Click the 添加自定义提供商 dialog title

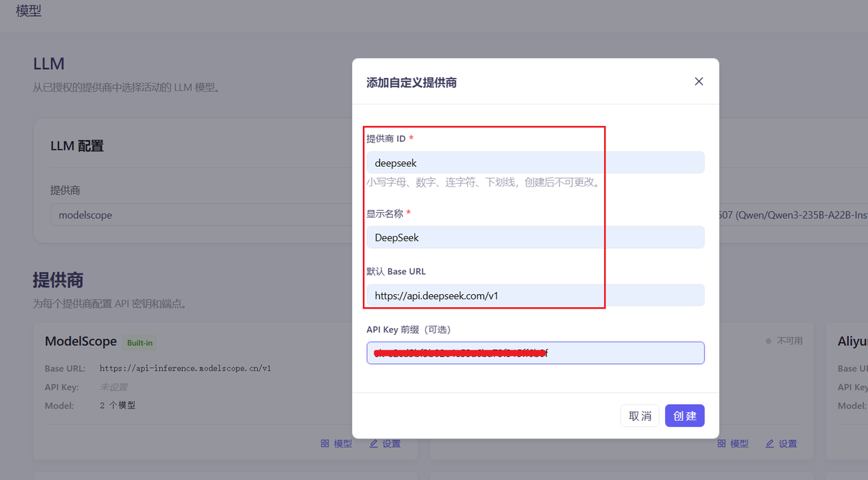(x=412, y=83)
